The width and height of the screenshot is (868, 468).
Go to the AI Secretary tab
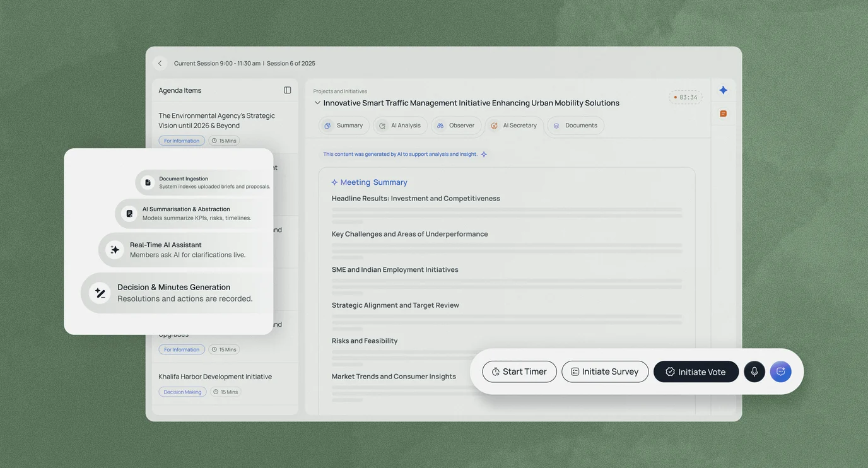(514, 126)
